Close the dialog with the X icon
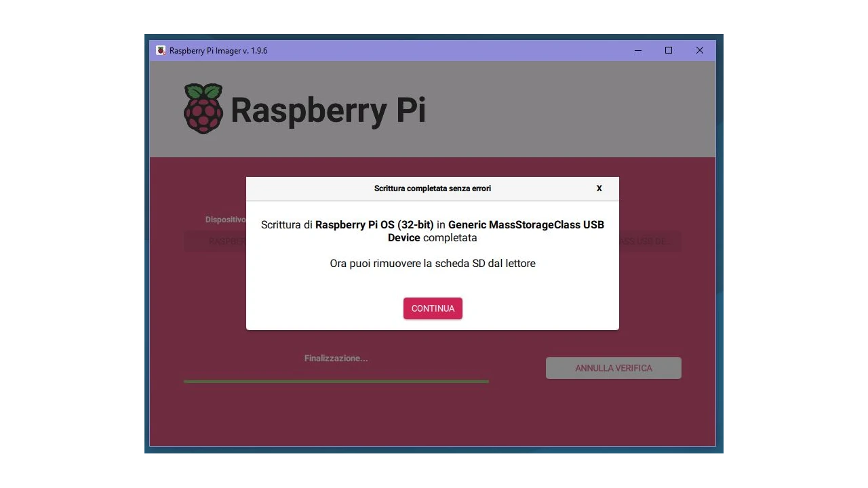The height and width of the screenshot is (488, 868). click(x=599, y=188)
